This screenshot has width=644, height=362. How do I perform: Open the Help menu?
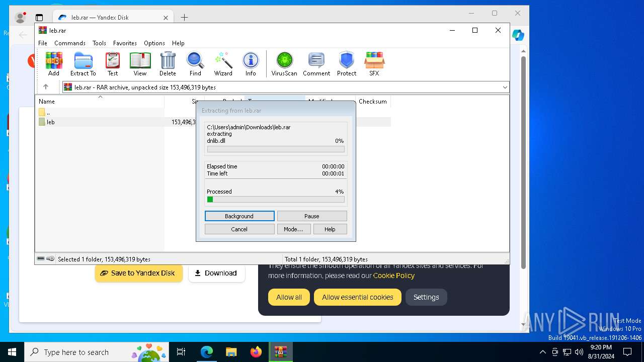pos(178,43)
